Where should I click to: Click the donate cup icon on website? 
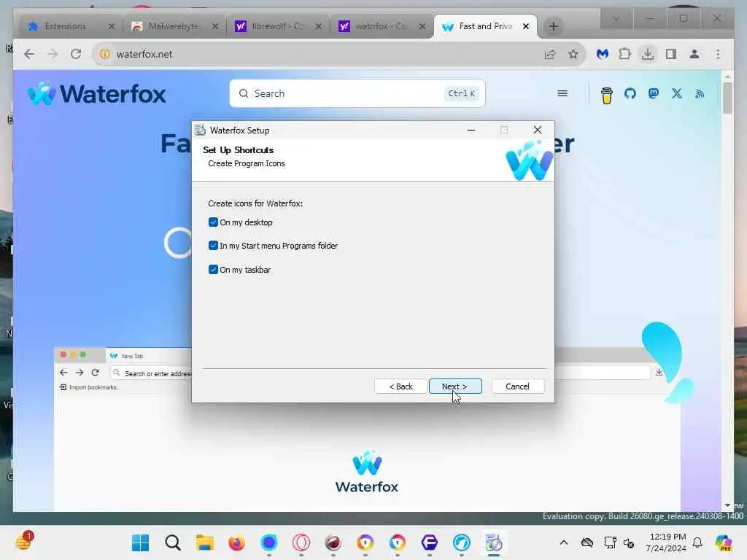point(606,95)
